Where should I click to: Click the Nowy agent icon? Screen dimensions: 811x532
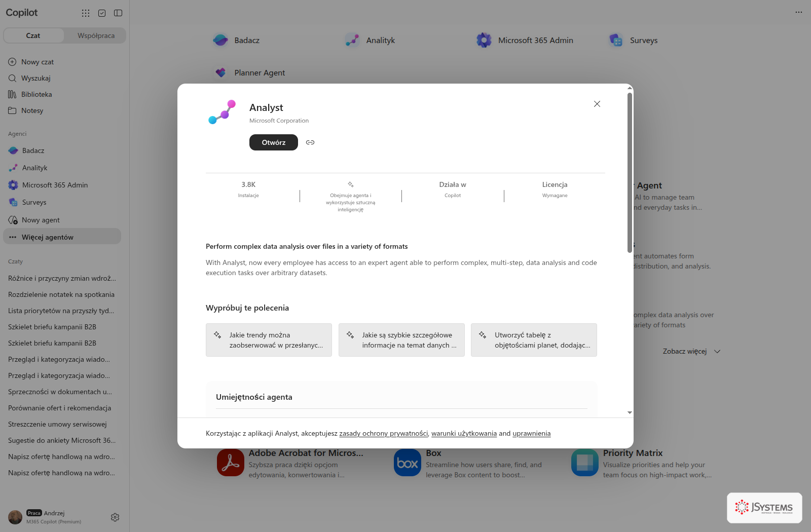point(13,220)
